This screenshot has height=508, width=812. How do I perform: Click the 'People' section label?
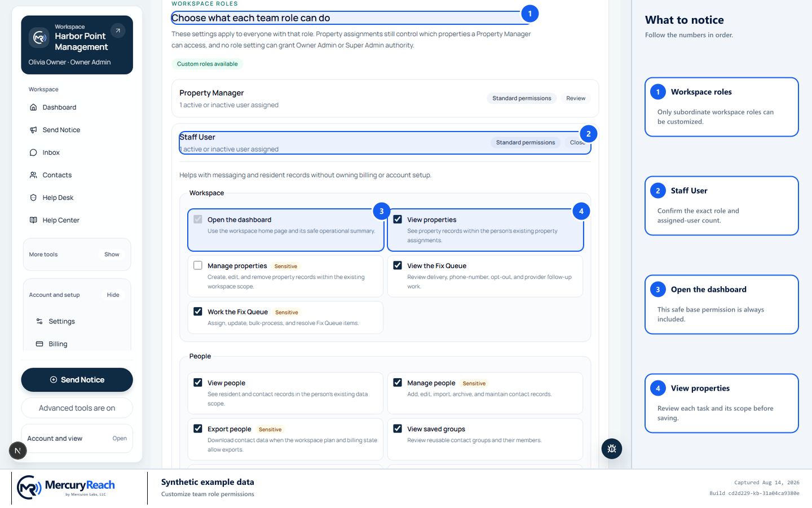coord(200,356)
